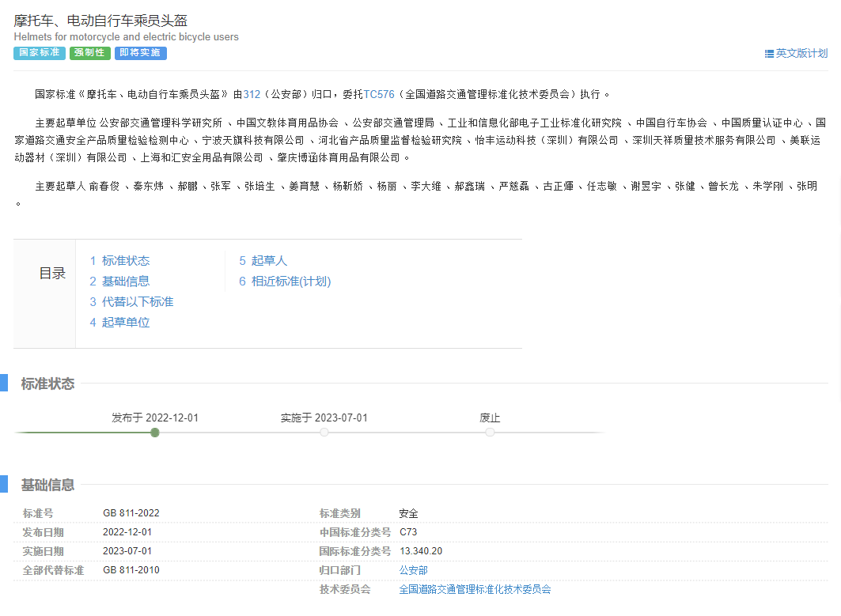The width and height of the screenshot is (841, 616).
Task: Click the 发布于 2022-12-01 timeline marker
Action: tap(155, 433)
